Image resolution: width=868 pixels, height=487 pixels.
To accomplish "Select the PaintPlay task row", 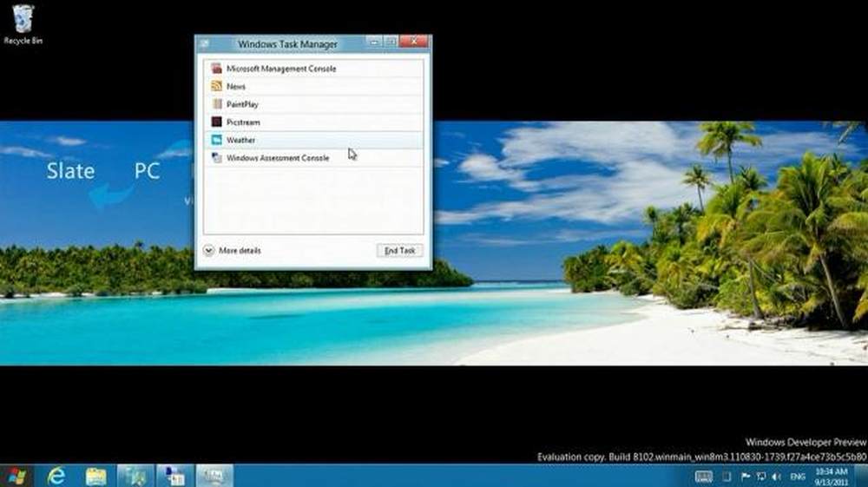I will point(313,104).
